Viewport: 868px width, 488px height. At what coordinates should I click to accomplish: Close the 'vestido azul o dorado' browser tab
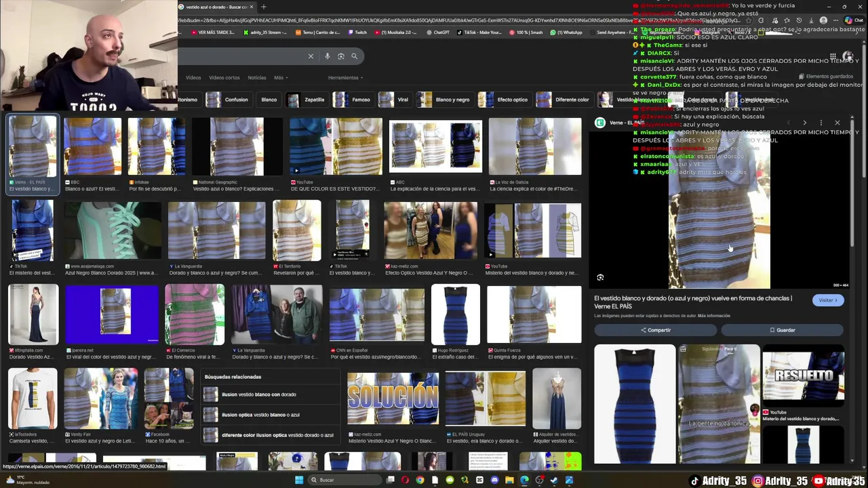point(252,7)
